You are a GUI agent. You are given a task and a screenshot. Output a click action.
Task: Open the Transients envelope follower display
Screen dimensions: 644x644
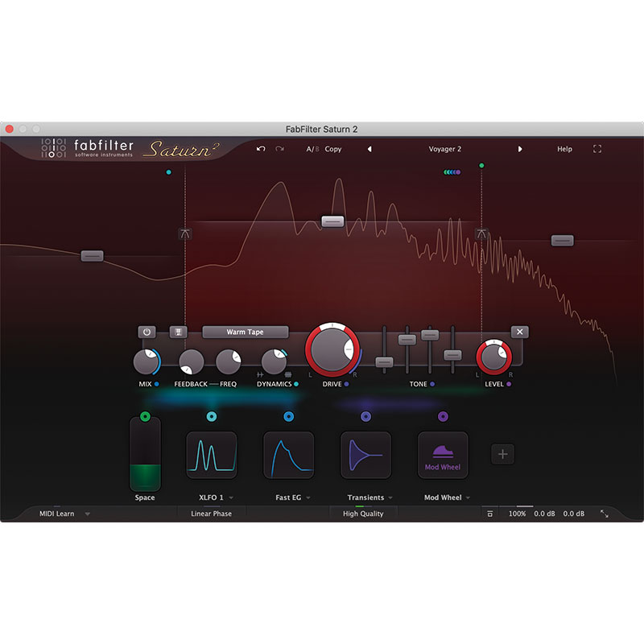pyautogui.click(x=366, y=455)
